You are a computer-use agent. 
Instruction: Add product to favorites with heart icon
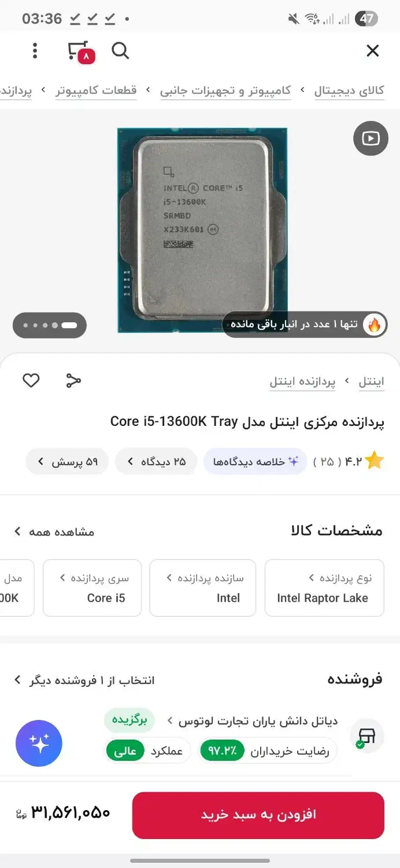pos(31,380)
